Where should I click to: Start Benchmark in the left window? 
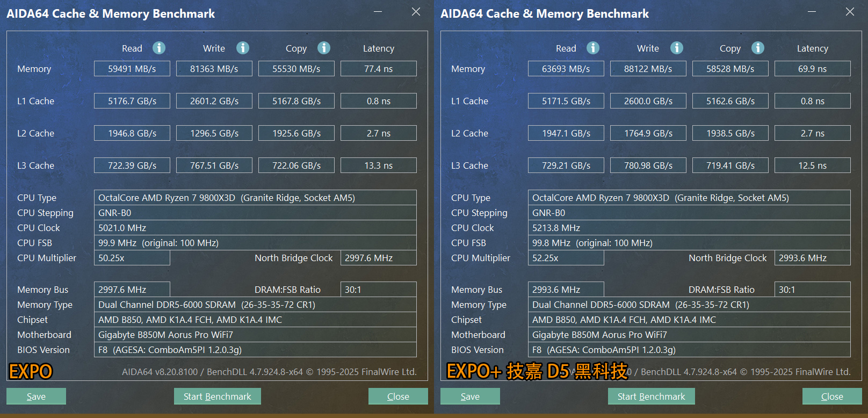[218, 397]
